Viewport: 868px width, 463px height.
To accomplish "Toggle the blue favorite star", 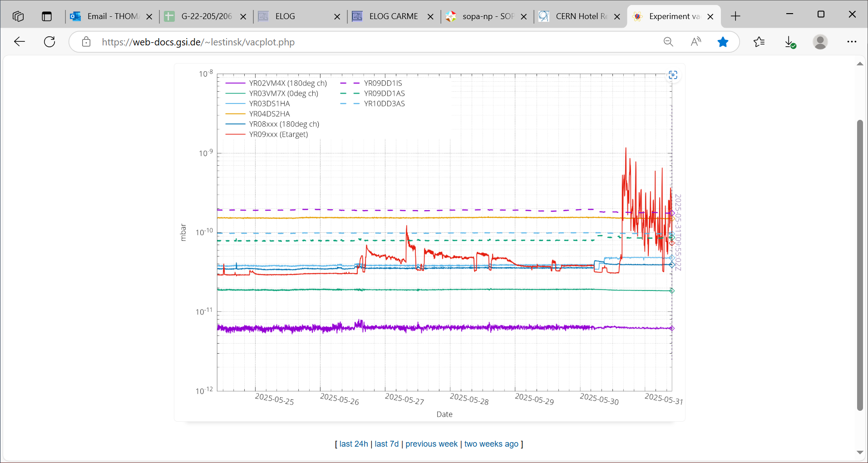I will (x=723, y=42).
